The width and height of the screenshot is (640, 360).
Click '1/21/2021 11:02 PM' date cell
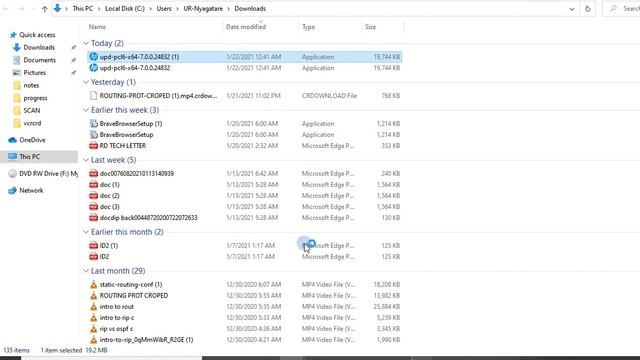click(x=253, y=96)
